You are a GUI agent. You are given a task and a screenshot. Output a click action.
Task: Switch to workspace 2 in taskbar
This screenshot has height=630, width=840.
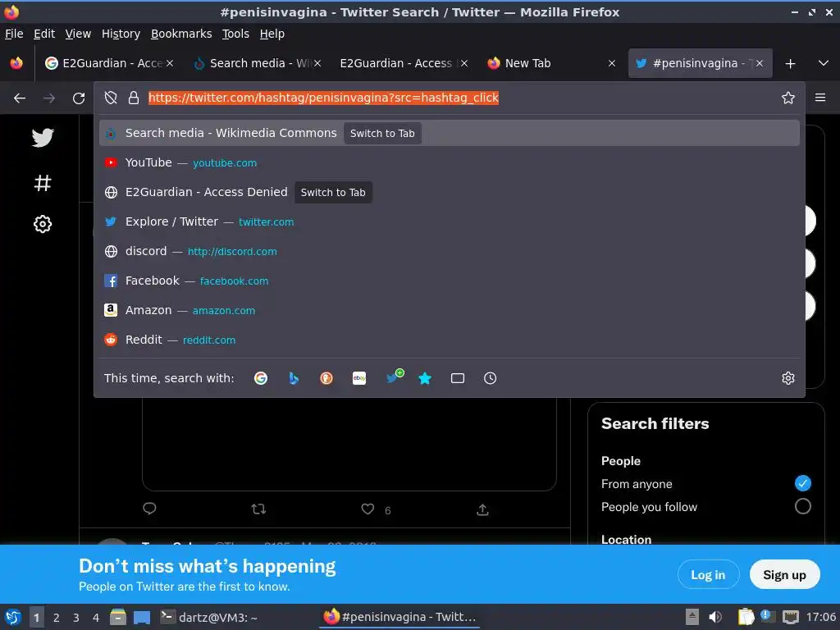pos(57,618)
